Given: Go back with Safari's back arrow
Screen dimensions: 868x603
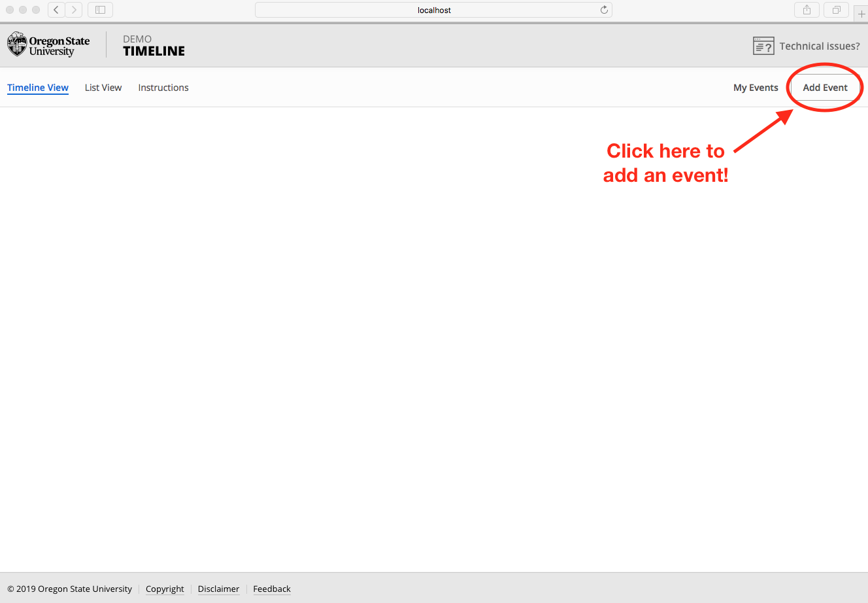Looking at the screenshot, I should click(56, 10).
